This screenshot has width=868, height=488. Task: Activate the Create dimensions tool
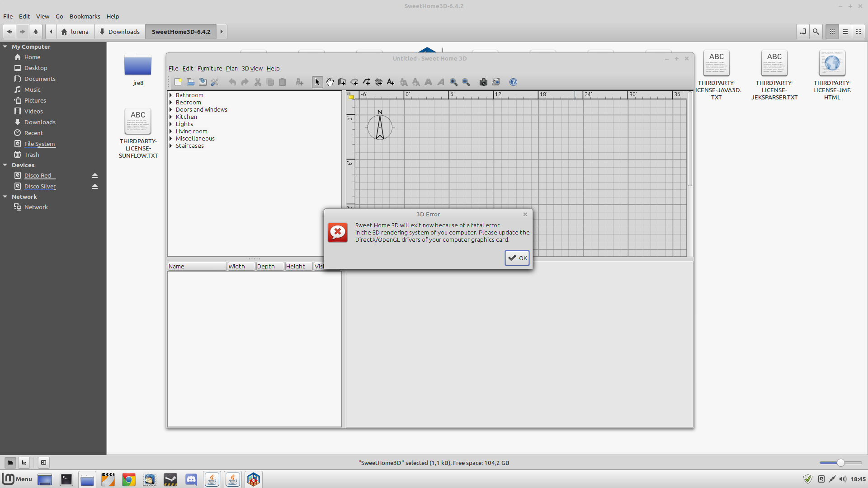click(378, 82)
